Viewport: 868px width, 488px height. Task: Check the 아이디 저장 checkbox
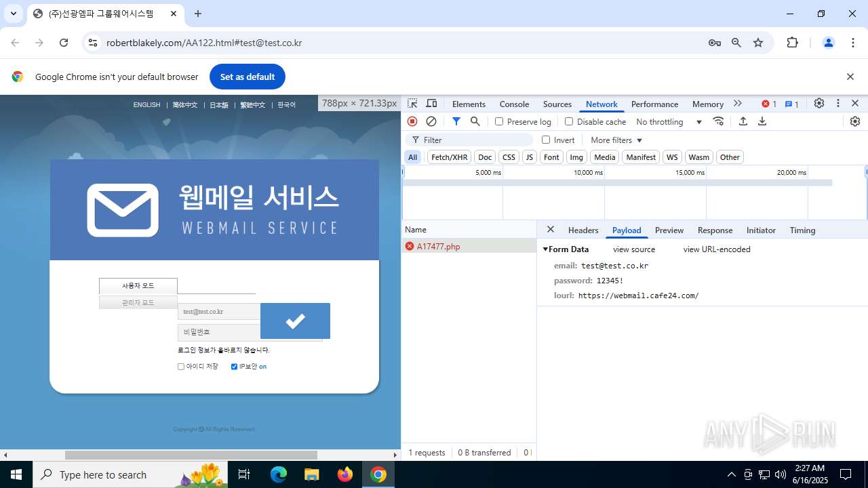coord(181,367)
